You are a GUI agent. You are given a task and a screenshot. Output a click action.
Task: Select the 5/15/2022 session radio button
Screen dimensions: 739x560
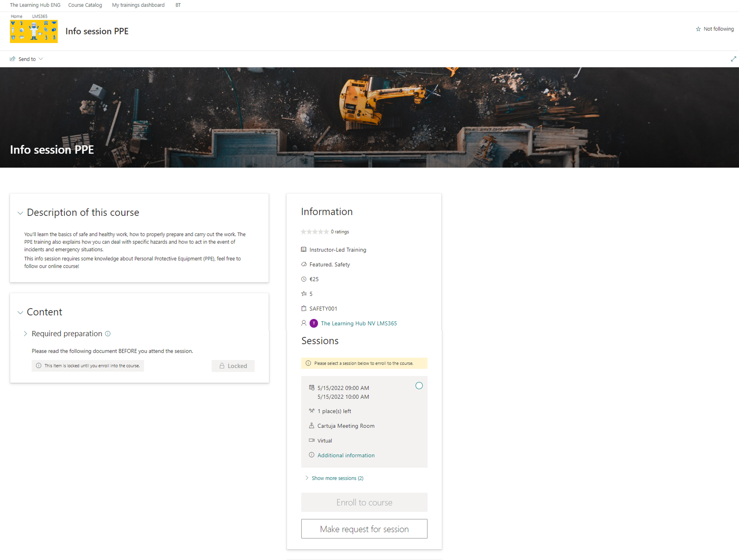pyautogui.click(x=419, y=386)
